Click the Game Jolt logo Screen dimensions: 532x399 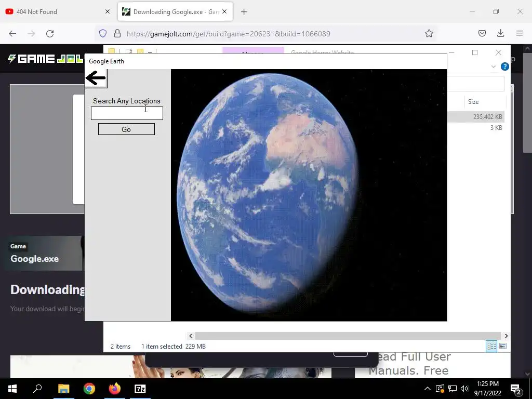pyautogui.click(x=46, y=59)
